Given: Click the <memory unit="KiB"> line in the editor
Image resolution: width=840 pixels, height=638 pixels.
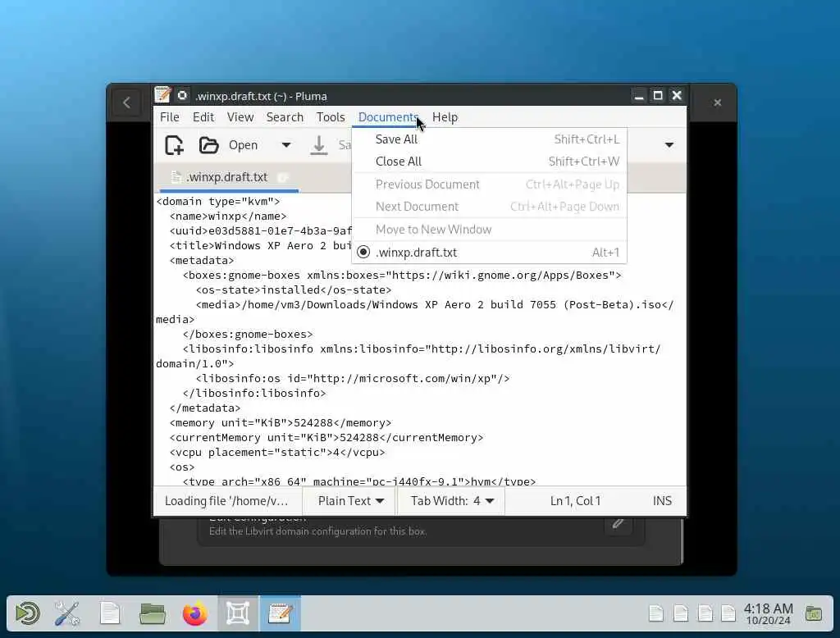Looking at the screenshot, I should [281, 422].
